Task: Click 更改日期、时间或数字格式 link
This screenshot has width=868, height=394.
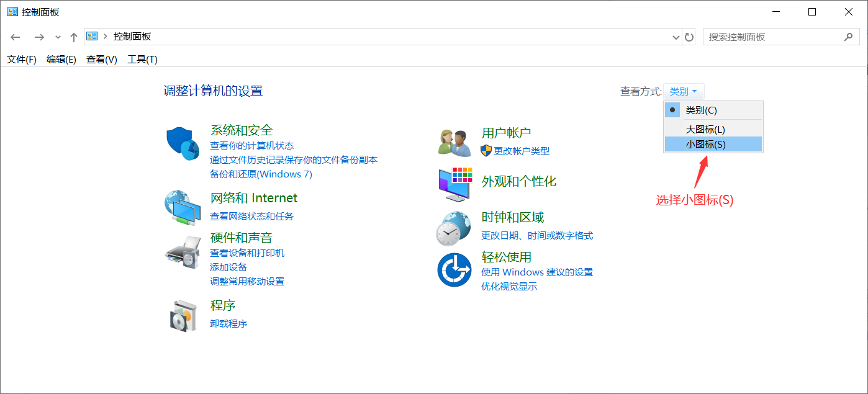Action: 537,235
